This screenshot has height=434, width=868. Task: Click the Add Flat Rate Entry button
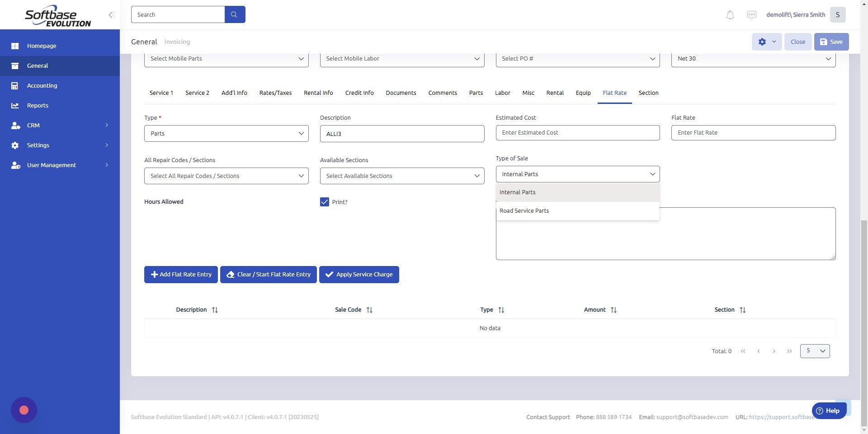[x=181, y=274]
